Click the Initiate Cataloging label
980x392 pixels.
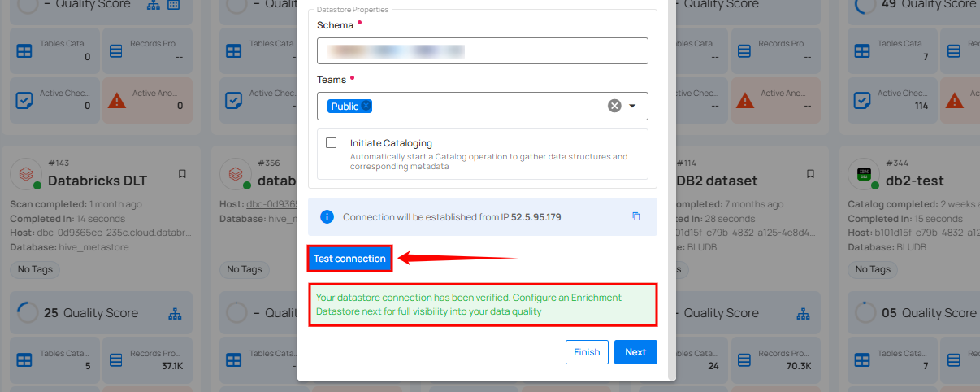391,143
